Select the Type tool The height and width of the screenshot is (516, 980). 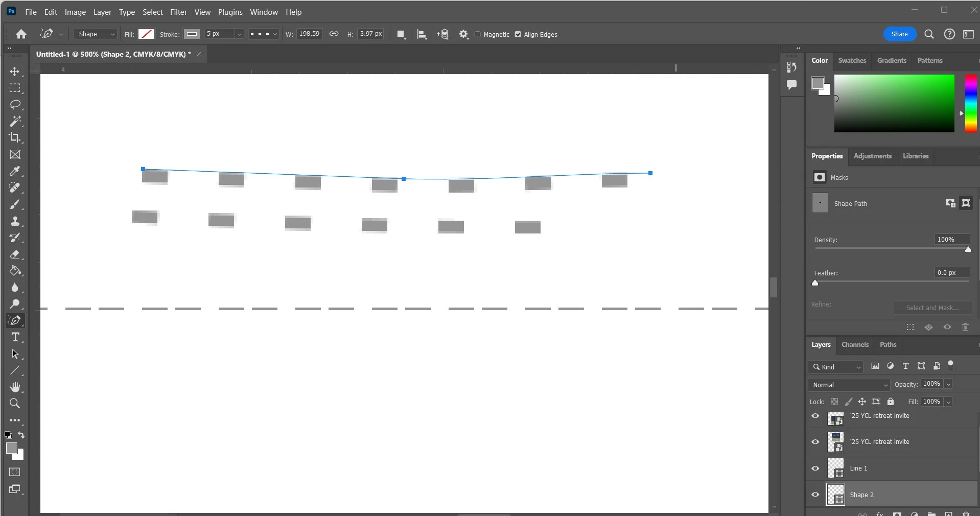[x=15, y=337]
